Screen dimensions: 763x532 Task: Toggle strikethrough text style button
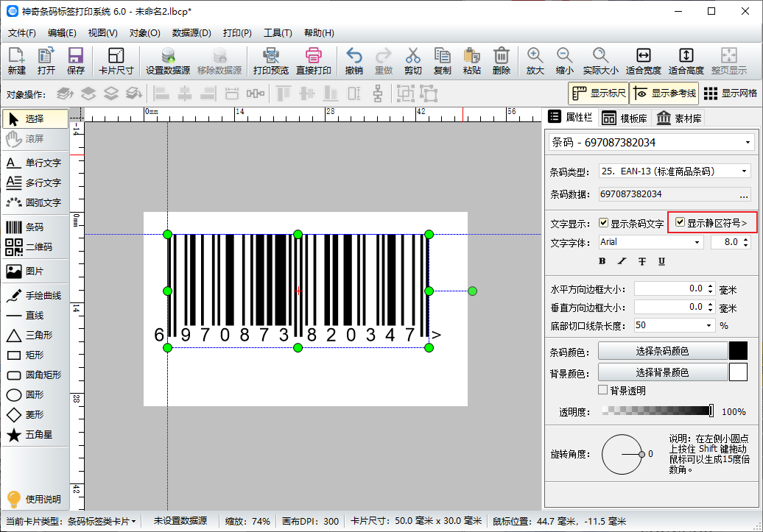pos(641,261)
